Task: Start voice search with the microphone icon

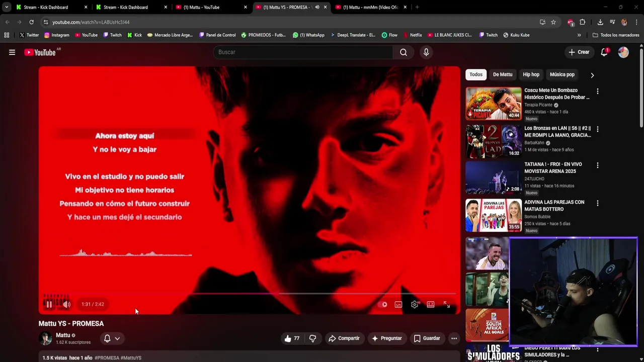Action: pyautogui.click(x=426, y=52)
